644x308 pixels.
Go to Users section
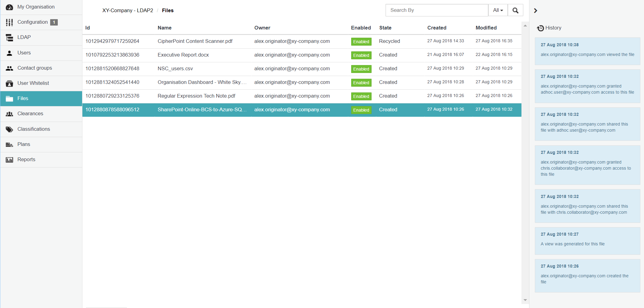pyautogui.click(x=41, y=53)
